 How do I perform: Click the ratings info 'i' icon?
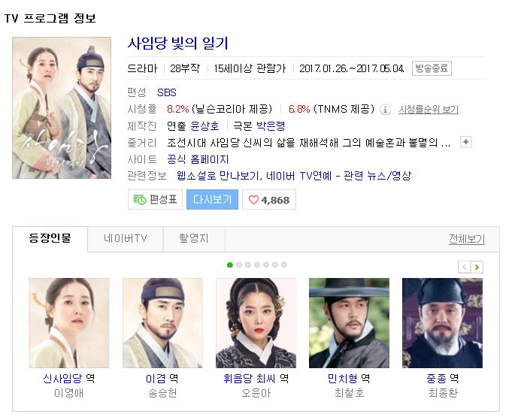point(385,110)
